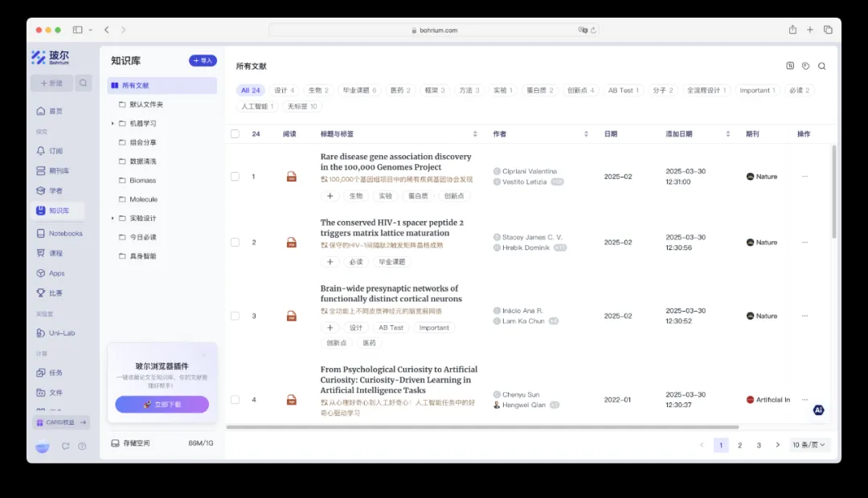This screenshot has width=868, height=498.
Task: Open 订阅 from the left sidebar
Action: [55, 151]
